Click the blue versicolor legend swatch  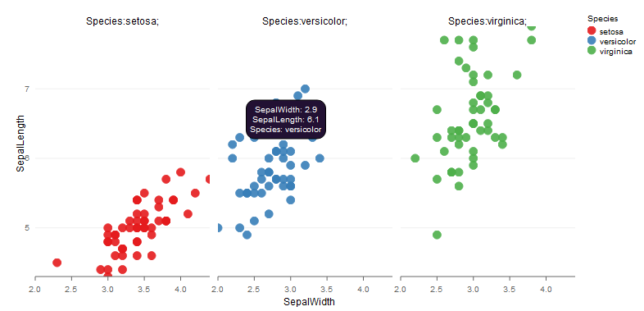pos(592,40)
